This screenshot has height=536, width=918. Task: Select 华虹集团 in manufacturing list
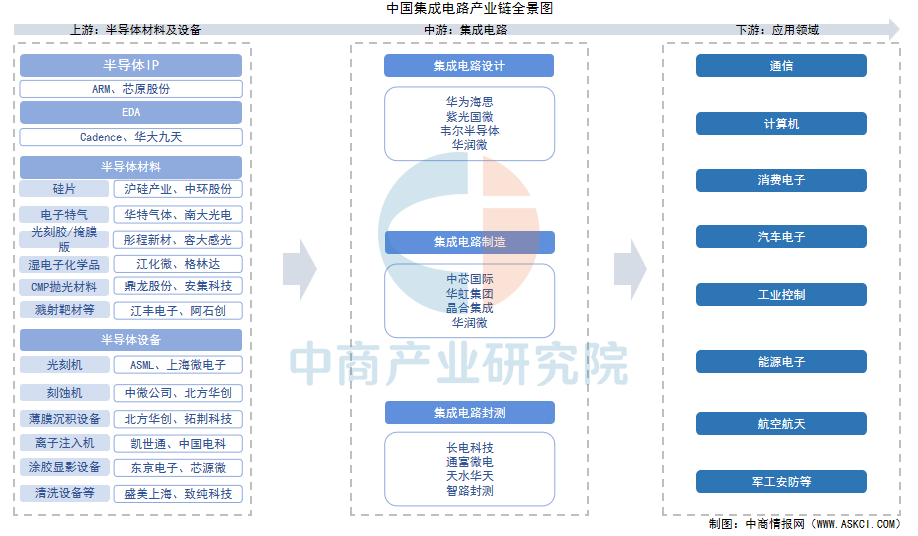pos(470,293)
